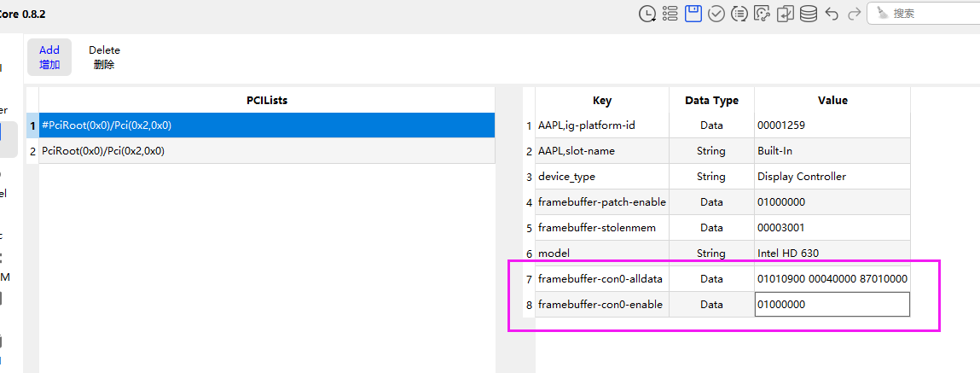Click the picture-with-arrow toolbar icon
The height and width of the screenshot is (373, 980).
tap(763, 13)
